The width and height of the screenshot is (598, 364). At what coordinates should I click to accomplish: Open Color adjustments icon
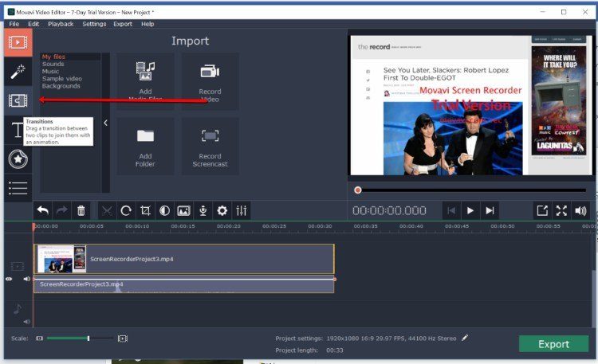tap(164, 210)
